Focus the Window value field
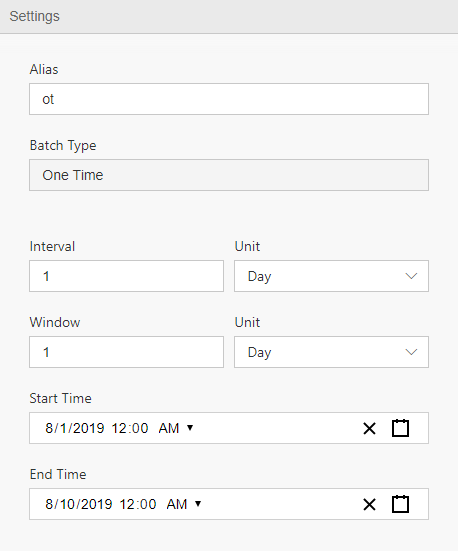Viewport: 458px width, 551px height. point(127,352)
